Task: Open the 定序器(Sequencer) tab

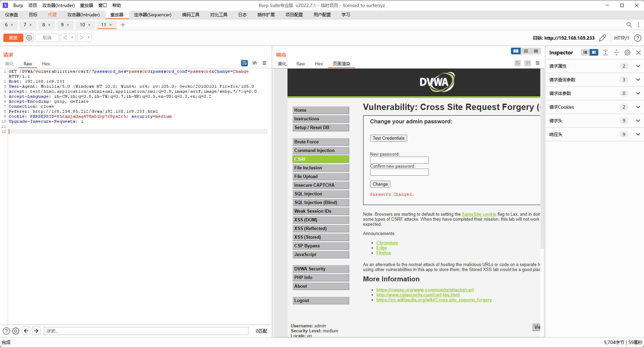Action: [153, 15]
